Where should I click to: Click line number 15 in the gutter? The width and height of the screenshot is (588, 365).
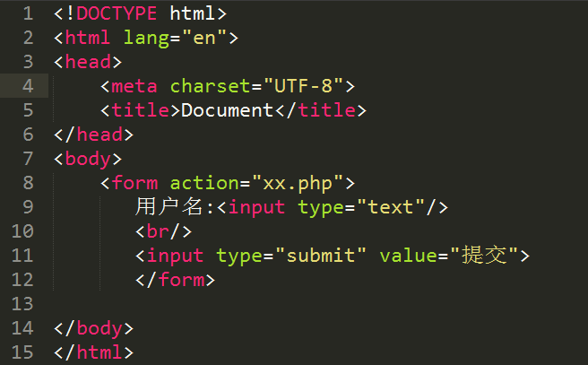[22, 352]
